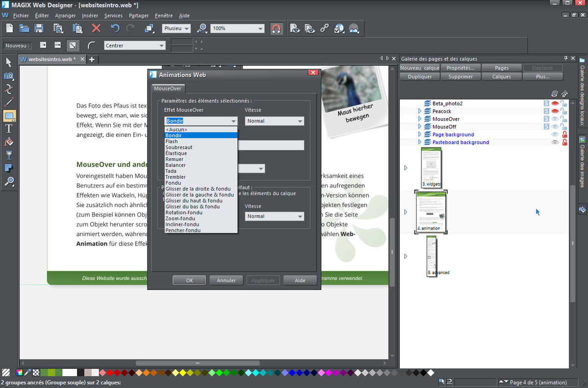This screenshot has height=388, width=588.
Task: Expand page 3 widgets in gallery
Action: click(405, 168)
